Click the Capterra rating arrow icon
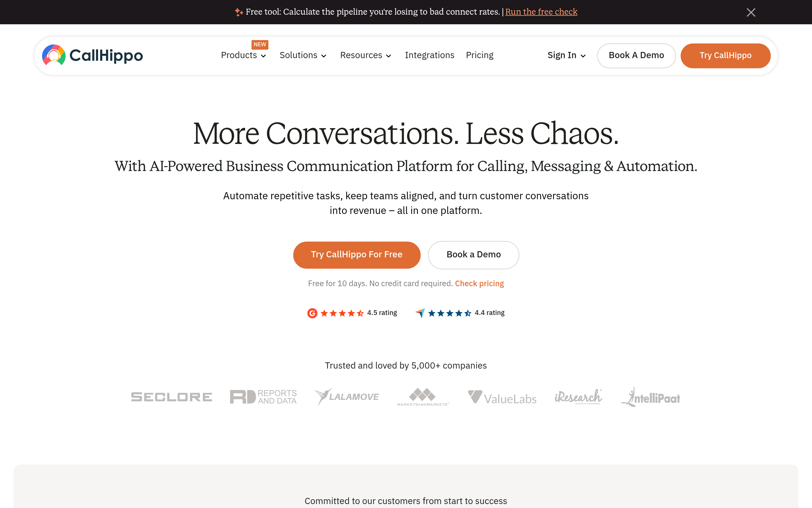 [x=420, y=313]
